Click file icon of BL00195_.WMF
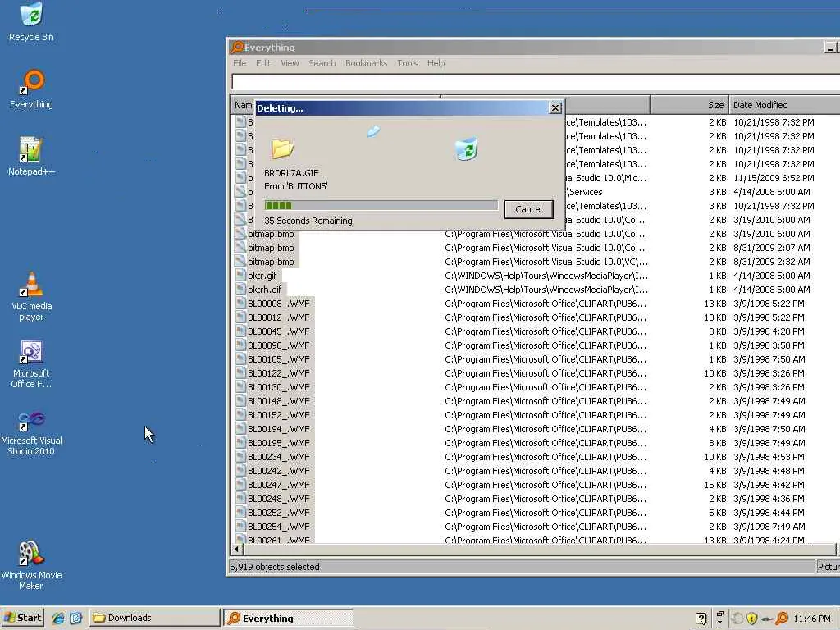Screen dimensions: 840x630 240,442
